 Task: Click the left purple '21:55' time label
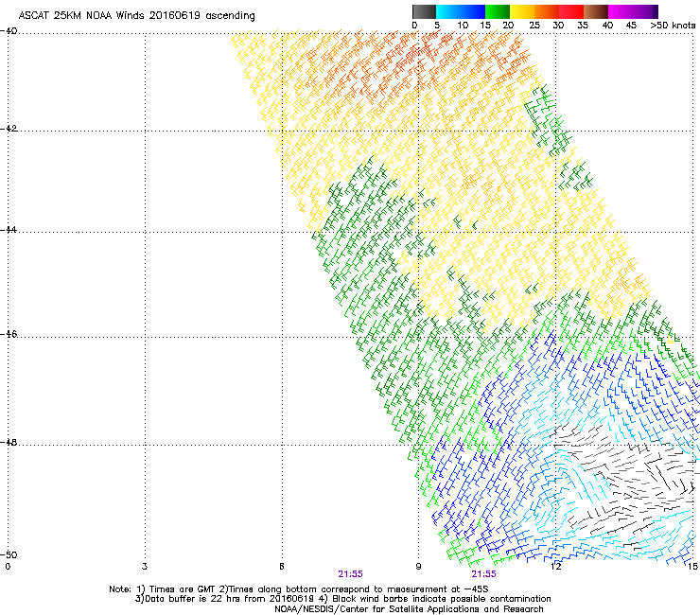350,574
